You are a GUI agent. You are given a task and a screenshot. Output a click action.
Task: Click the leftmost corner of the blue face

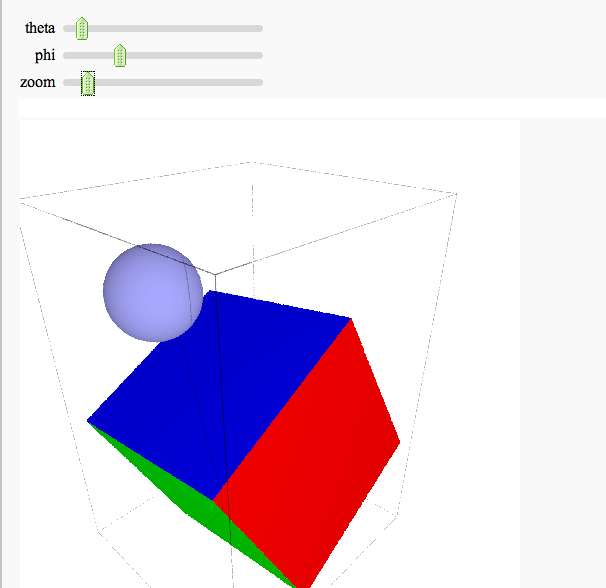[x=88, y=421]
